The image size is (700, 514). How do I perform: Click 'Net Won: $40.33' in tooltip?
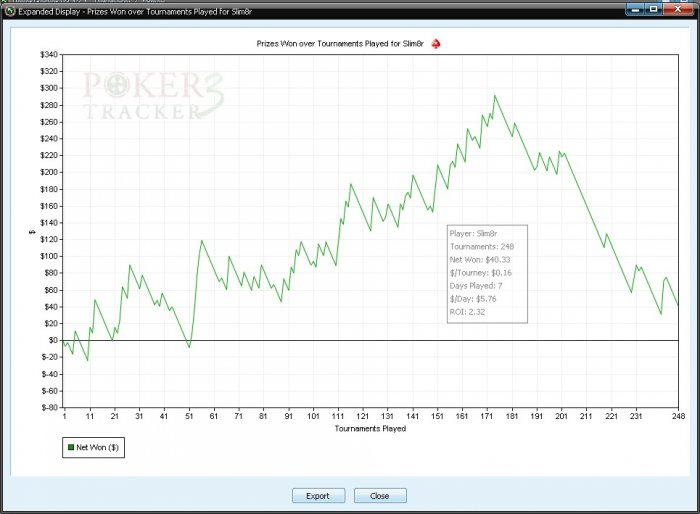point(480,259)
